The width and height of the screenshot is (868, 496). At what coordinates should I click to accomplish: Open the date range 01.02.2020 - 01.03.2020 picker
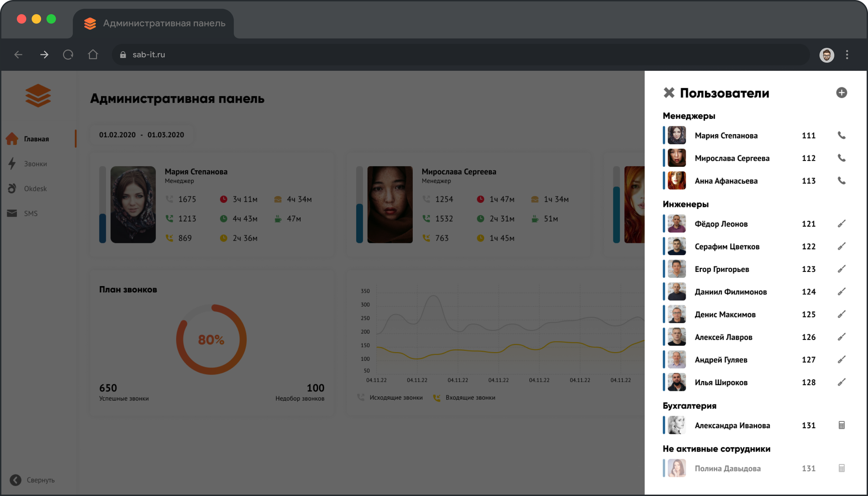coord(141,135)
